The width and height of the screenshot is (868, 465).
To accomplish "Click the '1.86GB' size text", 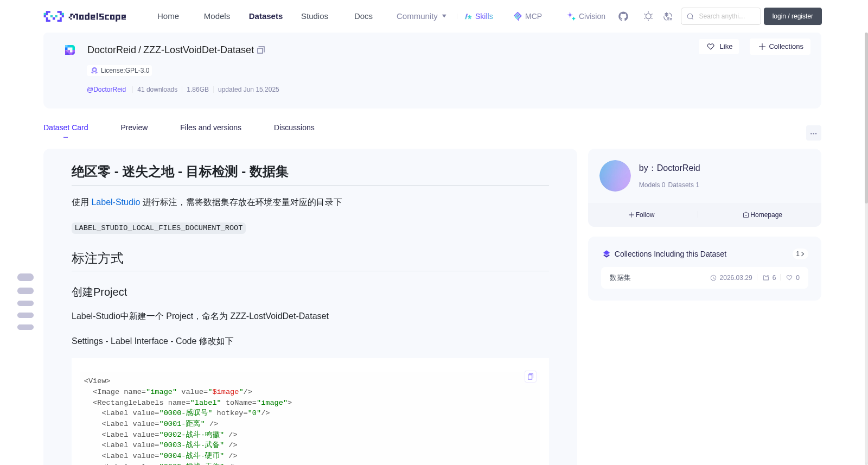I will [197, 90].
